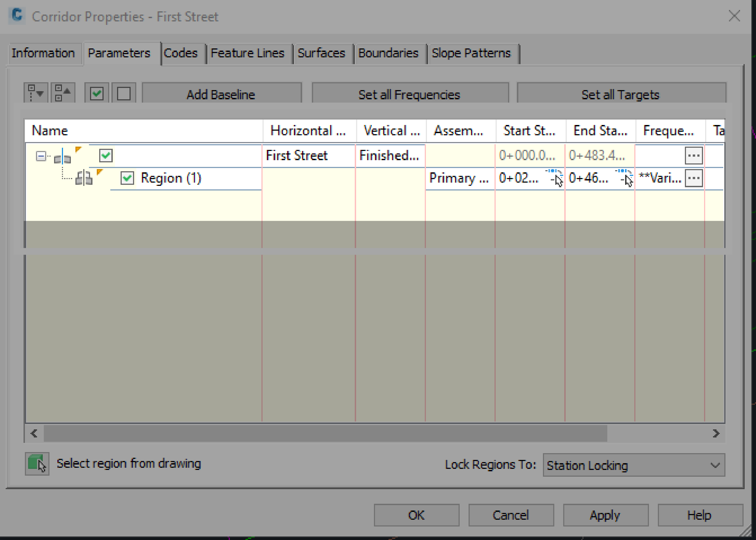Click the select all checkmark toolbar icon
Screen dimensions: 756x540
97,93
